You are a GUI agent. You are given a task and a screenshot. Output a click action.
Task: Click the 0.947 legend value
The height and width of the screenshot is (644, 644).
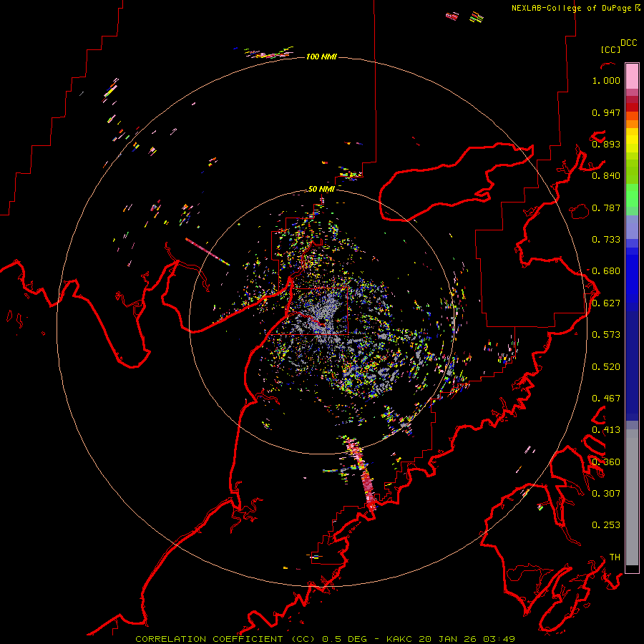point(606,112)
